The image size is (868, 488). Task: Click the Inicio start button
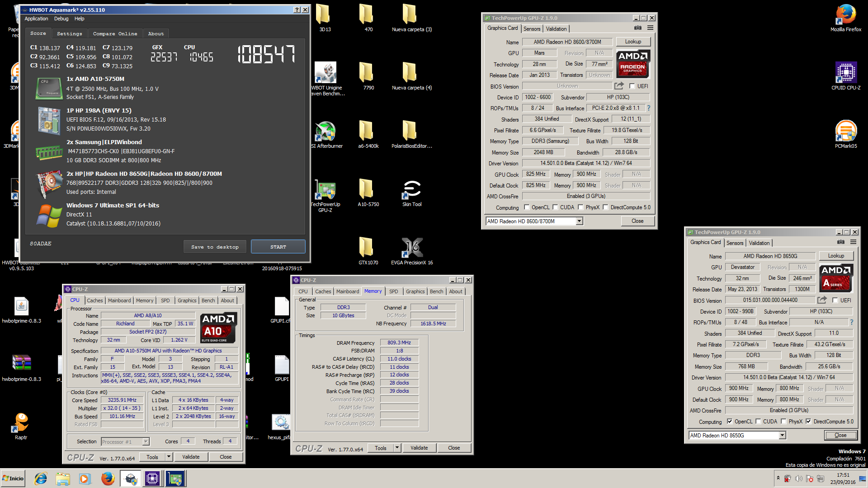pos(13,479)
